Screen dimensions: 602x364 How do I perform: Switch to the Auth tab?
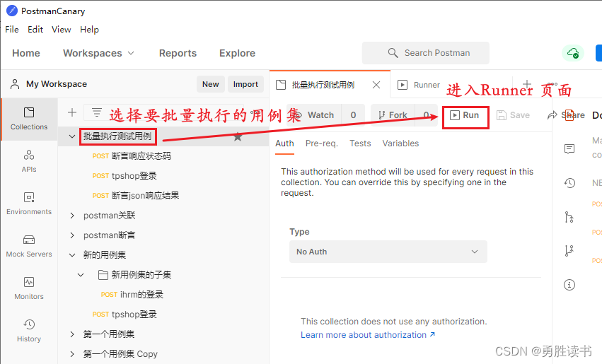click(284, 143)
